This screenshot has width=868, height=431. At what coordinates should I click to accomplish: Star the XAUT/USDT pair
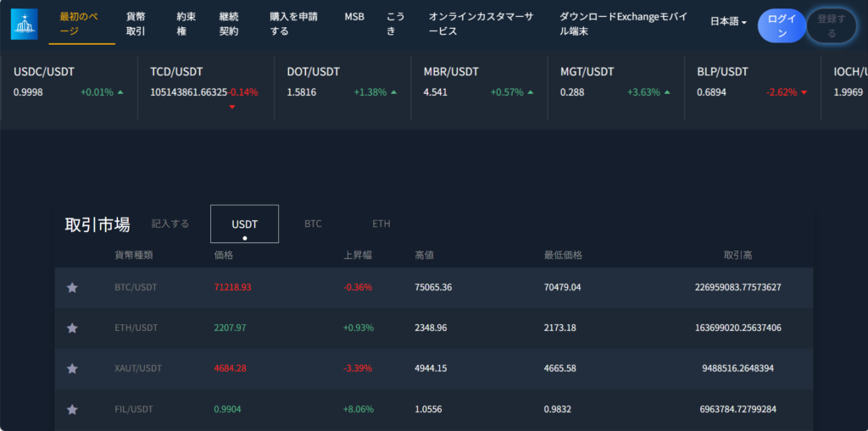click(72, 368)
